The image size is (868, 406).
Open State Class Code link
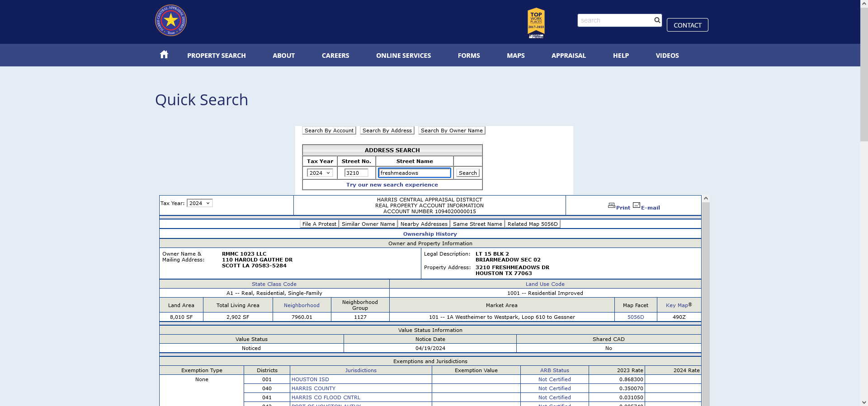pyautogui.click(x=274, y=284)
